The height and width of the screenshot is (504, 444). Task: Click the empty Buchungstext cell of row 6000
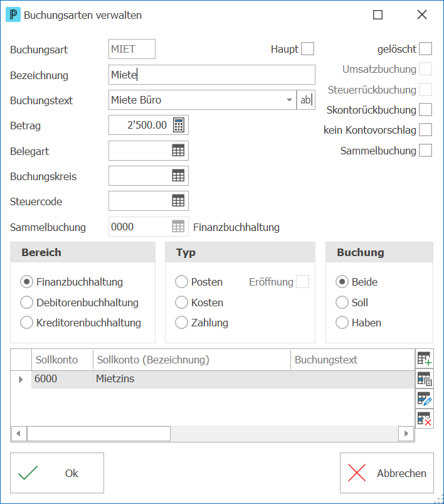(353, 379)
